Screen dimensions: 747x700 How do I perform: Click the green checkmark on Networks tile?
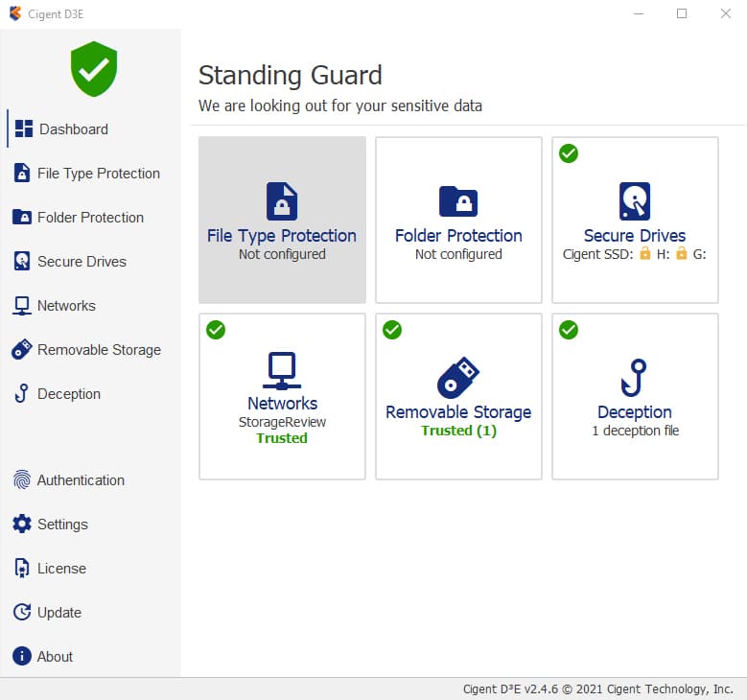tap(216, 330)
